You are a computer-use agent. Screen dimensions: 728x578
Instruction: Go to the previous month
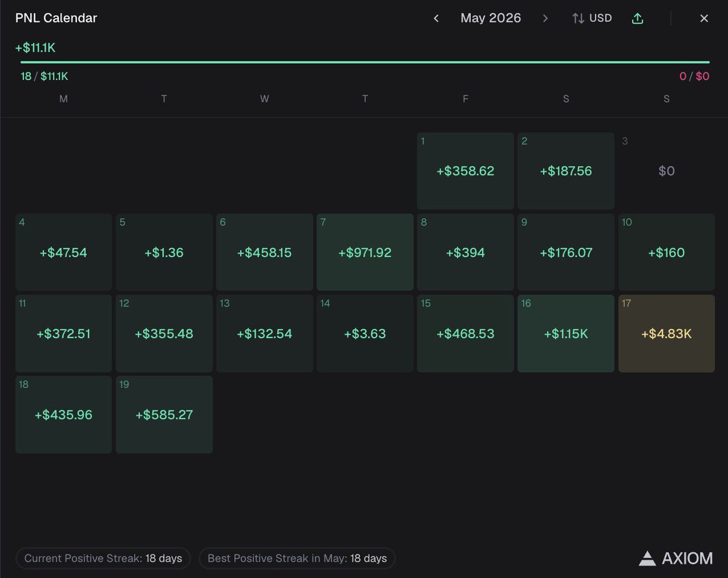(x=436, y=18)
